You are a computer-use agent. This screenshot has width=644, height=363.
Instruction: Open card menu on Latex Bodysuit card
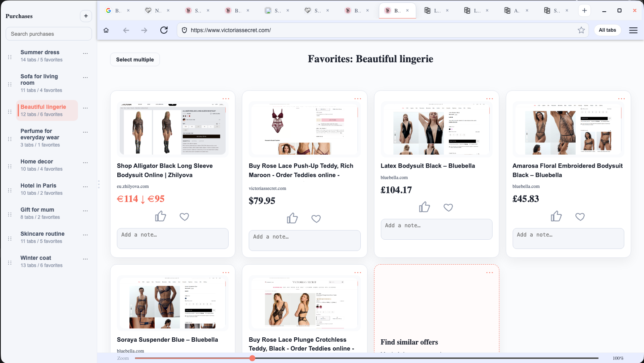point(489,99)
